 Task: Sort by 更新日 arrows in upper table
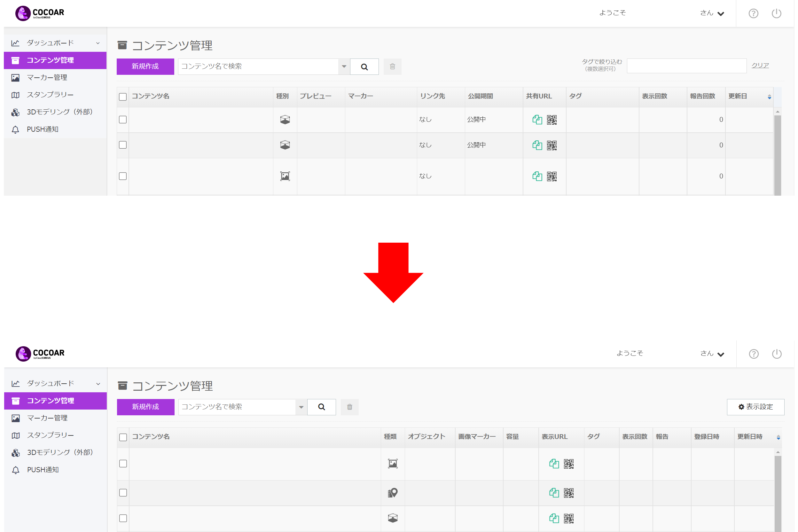point(769,97)
